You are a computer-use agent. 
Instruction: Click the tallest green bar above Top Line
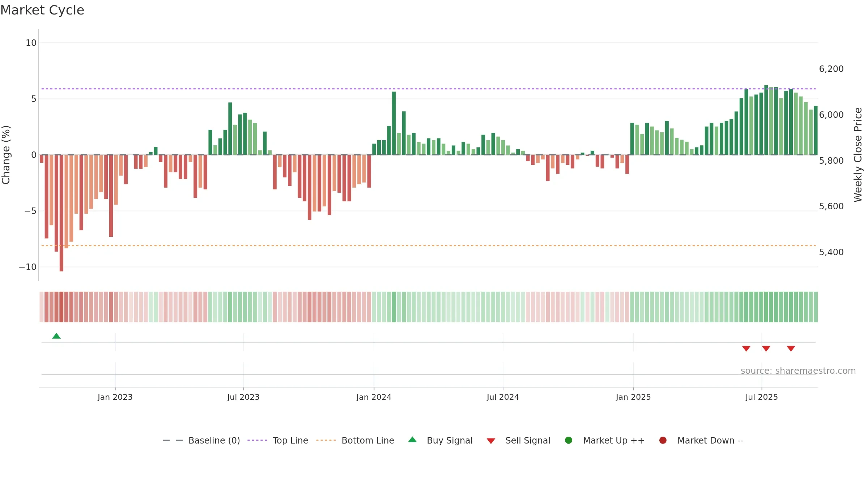click(x=766, y=120)
